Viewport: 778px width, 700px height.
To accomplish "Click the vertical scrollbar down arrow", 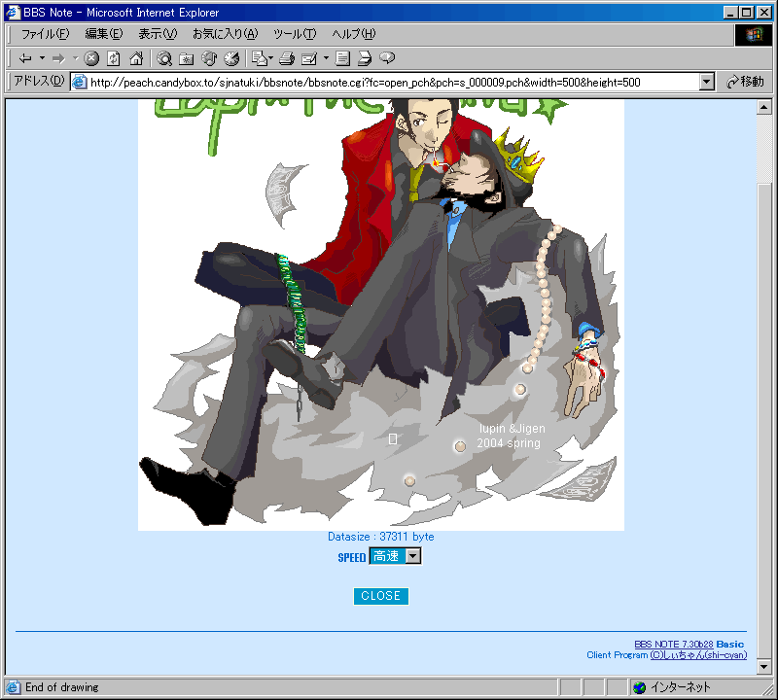I will [764, 666].
